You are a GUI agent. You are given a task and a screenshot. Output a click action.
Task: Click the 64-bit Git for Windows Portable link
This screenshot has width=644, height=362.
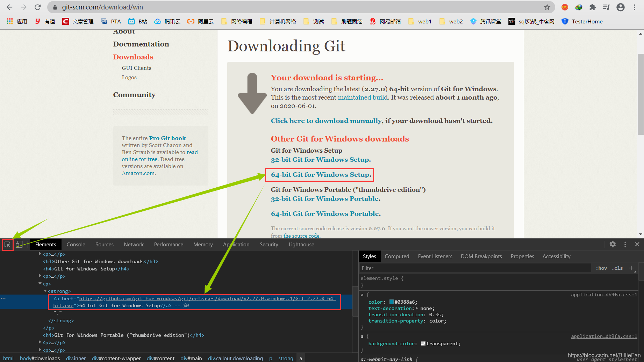[325, 213]
